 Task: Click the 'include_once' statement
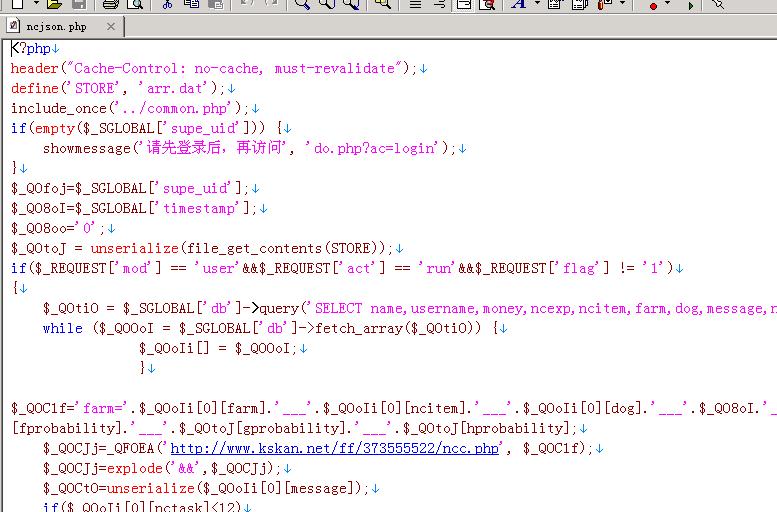tap(59, 108)
